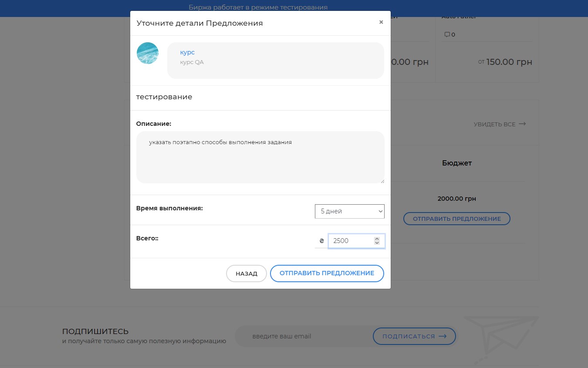Click the ПОДПИСАТЬСЯ subscribe button

(x=414, y=336)
